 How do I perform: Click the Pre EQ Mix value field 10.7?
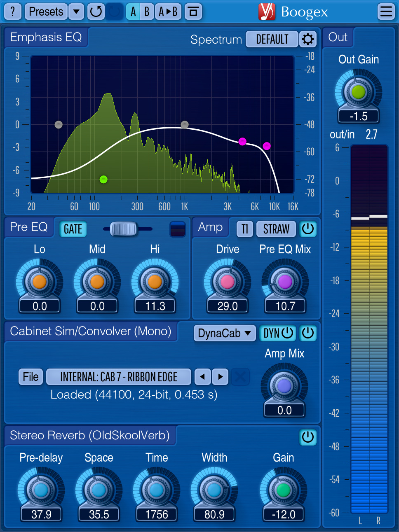coord(285,306)
